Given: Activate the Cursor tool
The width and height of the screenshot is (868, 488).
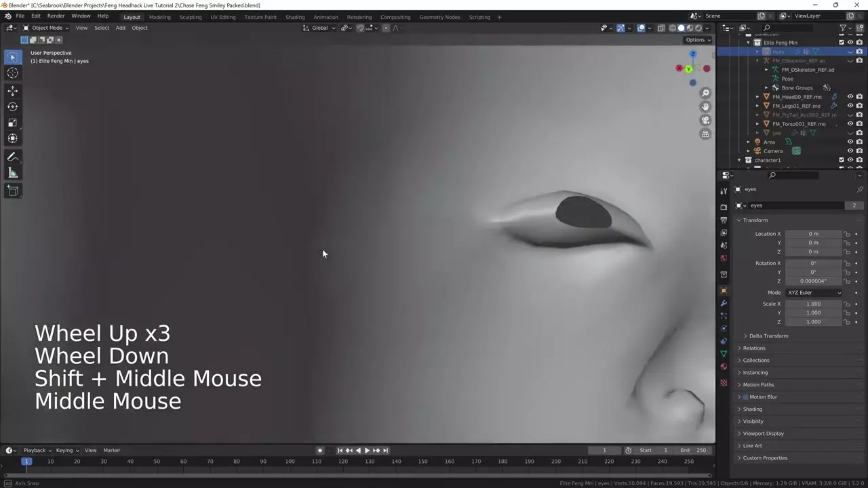Looking at the screenshot, I should 12,73.
